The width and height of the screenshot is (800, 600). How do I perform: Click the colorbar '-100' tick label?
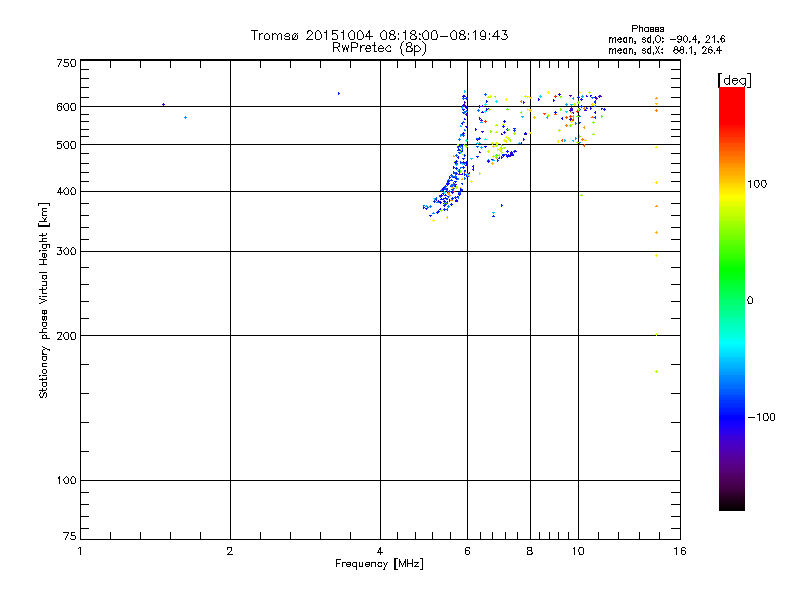click(761, 417)
